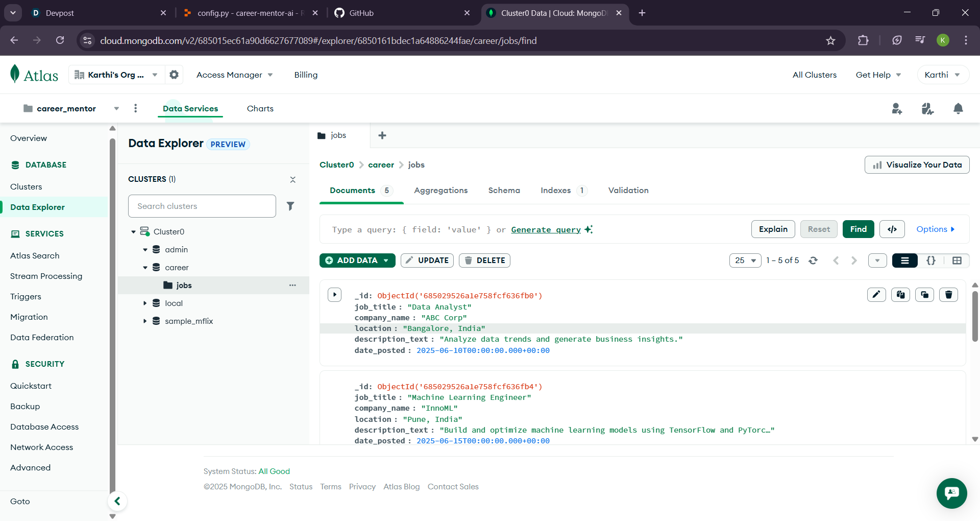980x521 pixels.
Task: Open the Get Help dropdown
Action: pos(878,75)
